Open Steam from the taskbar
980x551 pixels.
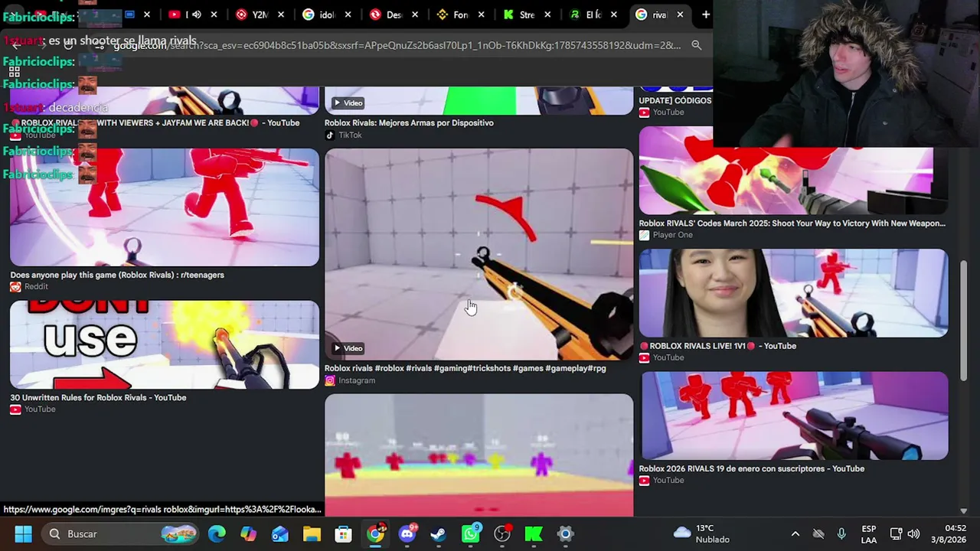coord(438,533)
